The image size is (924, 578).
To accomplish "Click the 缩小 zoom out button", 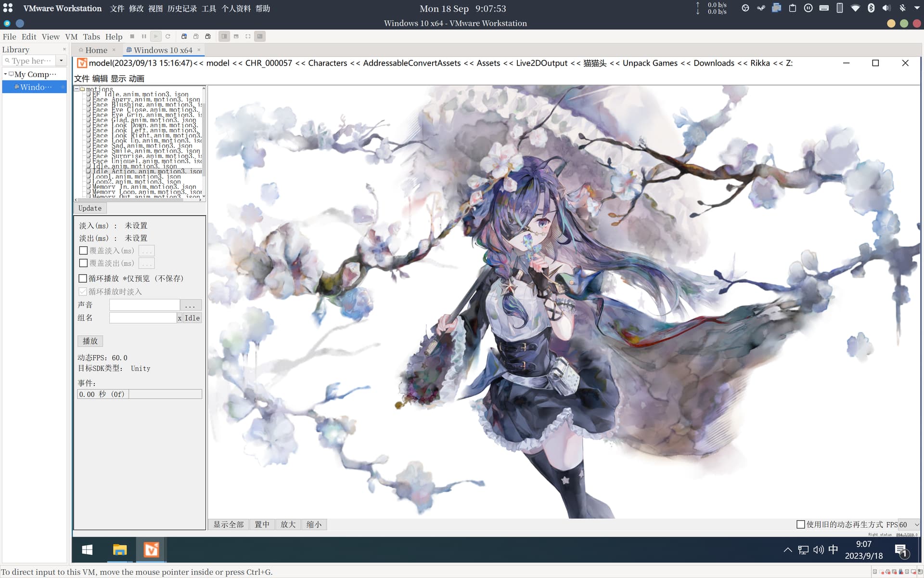I will pyautogui.click(x=314, y=525).
